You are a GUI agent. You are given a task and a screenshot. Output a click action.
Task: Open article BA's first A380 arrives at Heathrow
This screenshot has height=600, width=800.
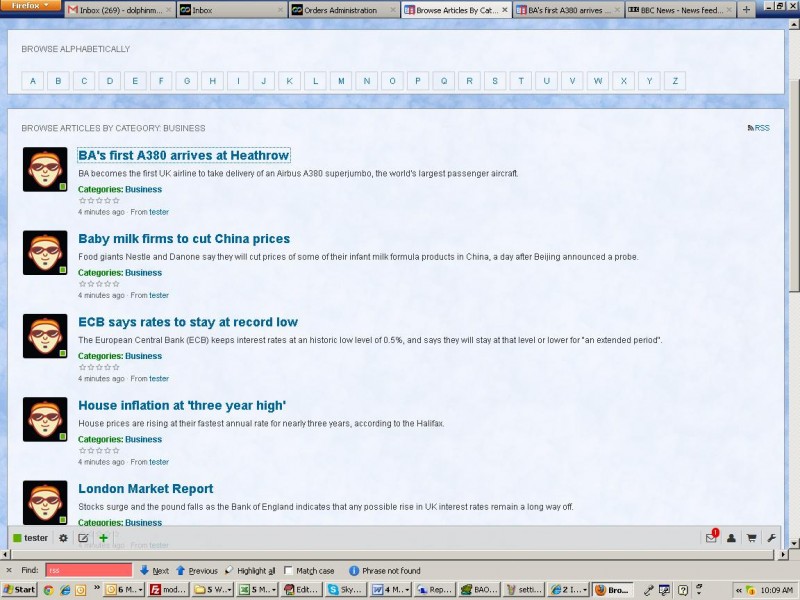(184, 155)
